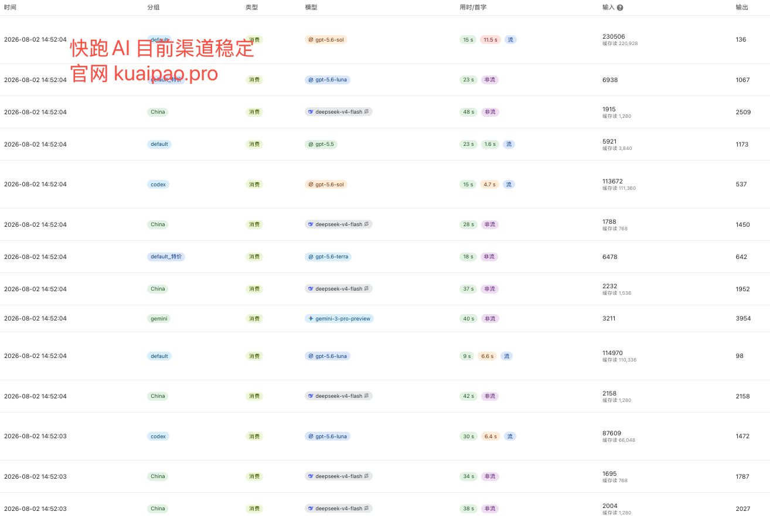Image resolution: width=770 pixels, height=532 pixels.
Task: Select the default group tag in gpt-5.5 row
Action: [x=159, y=144]
